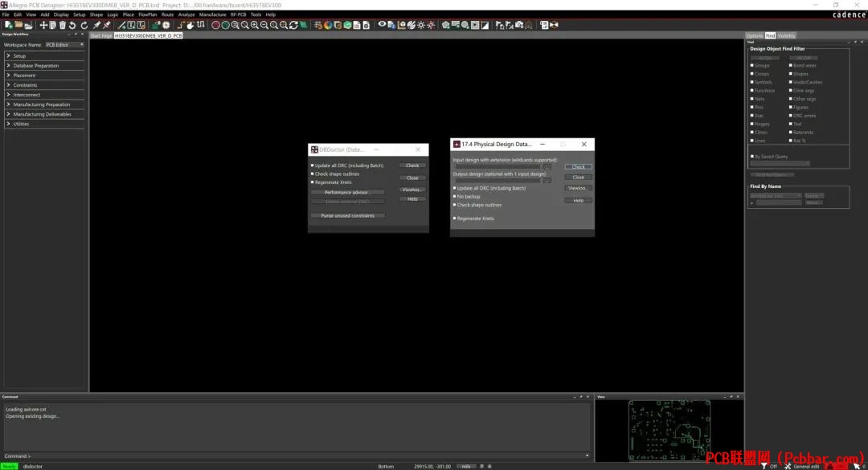Click the slide hand tool icon
Image resolution: width=868 pixels, height=470 pixels.
(190, 25)
